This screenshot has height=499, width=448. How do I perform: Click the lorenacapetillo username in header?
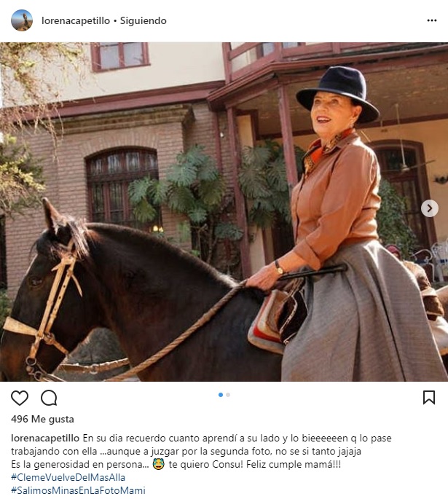click(76, 20)
